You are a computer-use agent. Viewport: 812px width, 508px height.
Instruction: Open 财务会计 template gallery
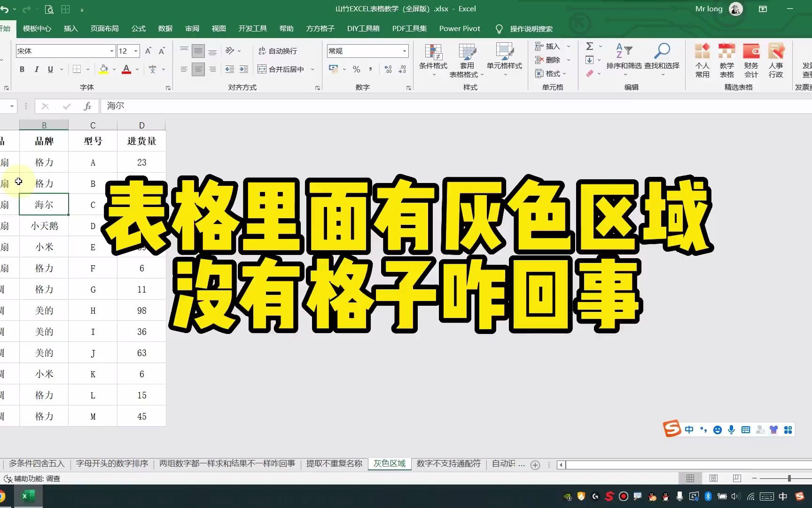(x=751, y=61)
